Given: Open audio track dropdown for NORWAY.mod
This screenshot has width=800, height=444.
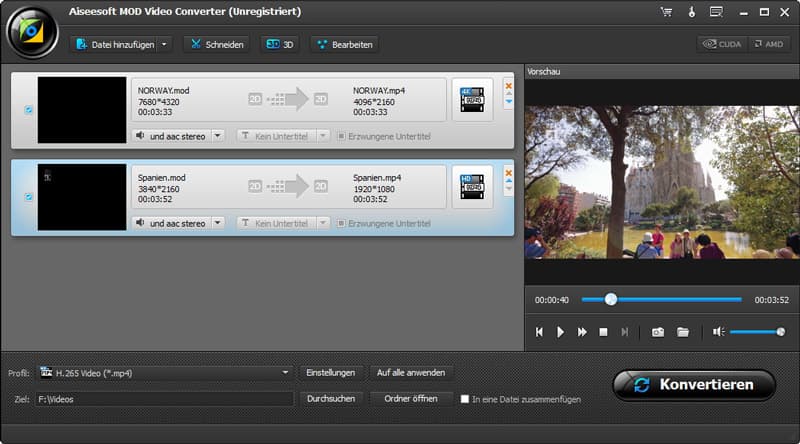Looking at the screenshot, I should [218, 136].
